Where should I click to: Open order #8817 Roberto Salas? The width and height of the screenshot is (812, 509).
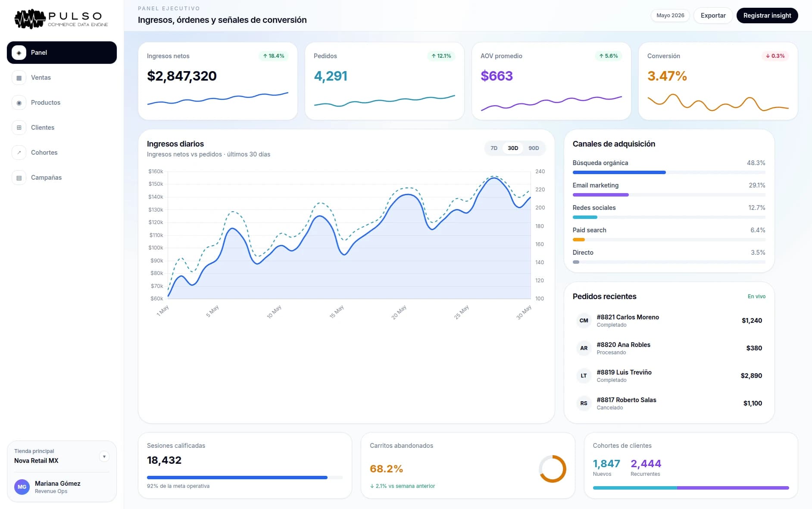(x=669, y=403)
